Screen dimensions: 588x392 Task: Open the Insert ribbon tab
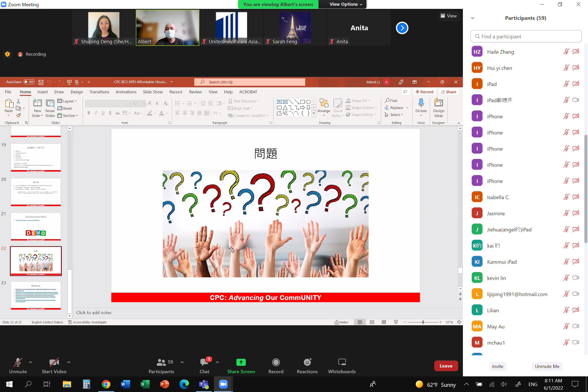click(x=42, y=92)
